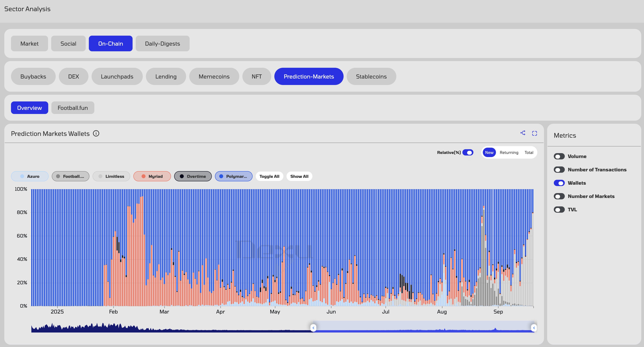Toggle Football legend series

click(71, 176)
